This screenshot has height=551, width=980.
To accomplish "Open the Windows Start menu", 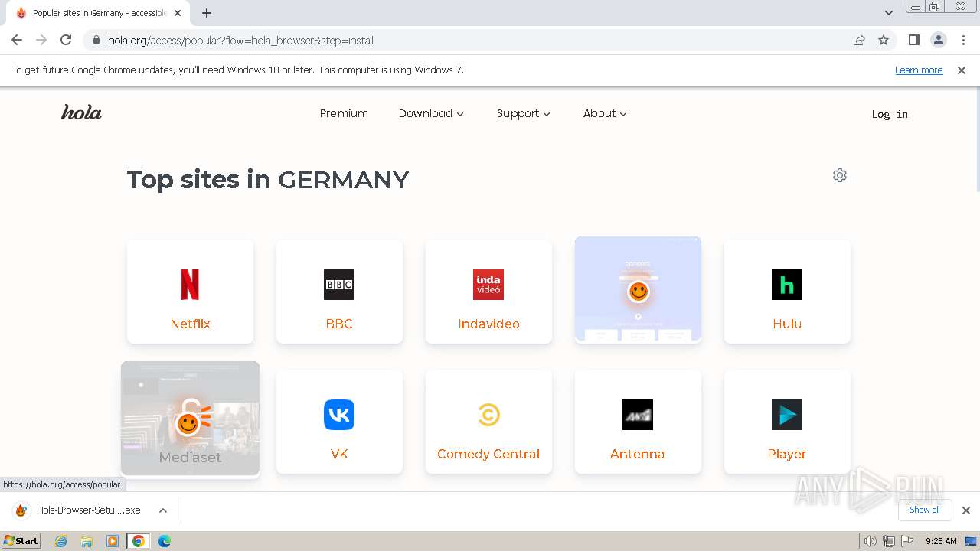I will tap(21, 540).
